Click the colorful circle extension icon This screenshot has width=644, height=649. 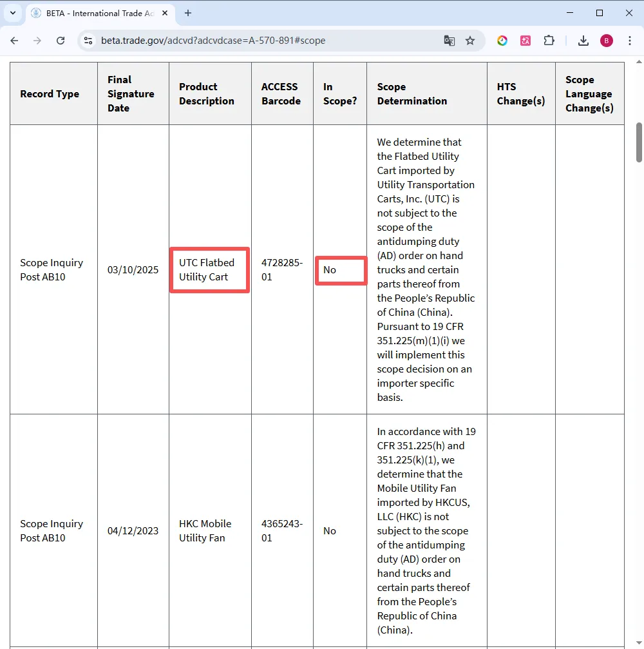tap(502, 41)
